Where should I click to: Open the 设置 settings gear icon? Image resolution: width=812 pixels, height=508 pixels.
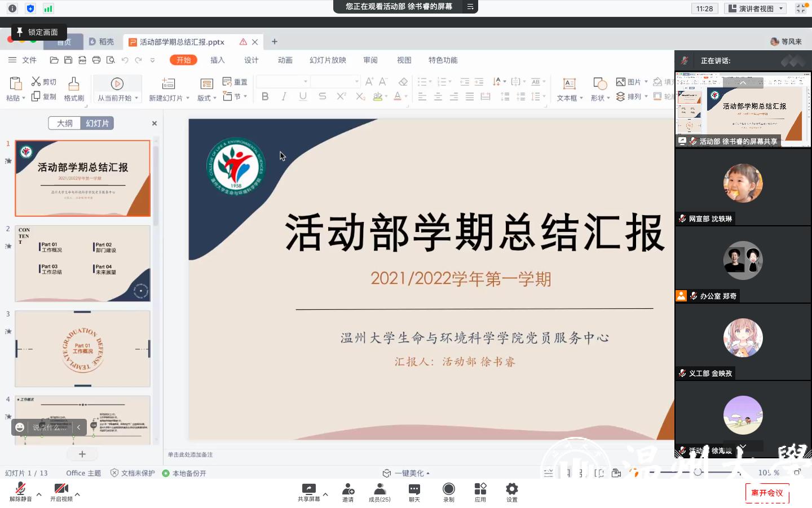tap(512, 489)
